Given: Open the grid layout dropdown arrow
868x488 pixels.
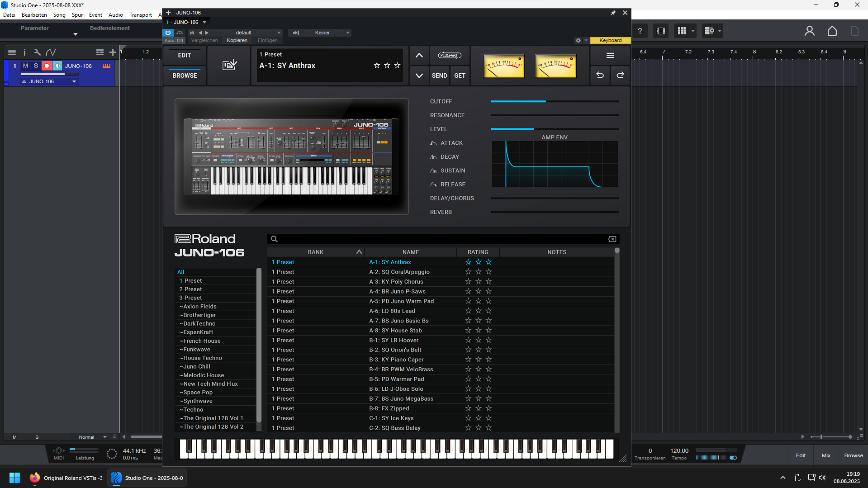Looking at the screenshot, I should point(693,31).
